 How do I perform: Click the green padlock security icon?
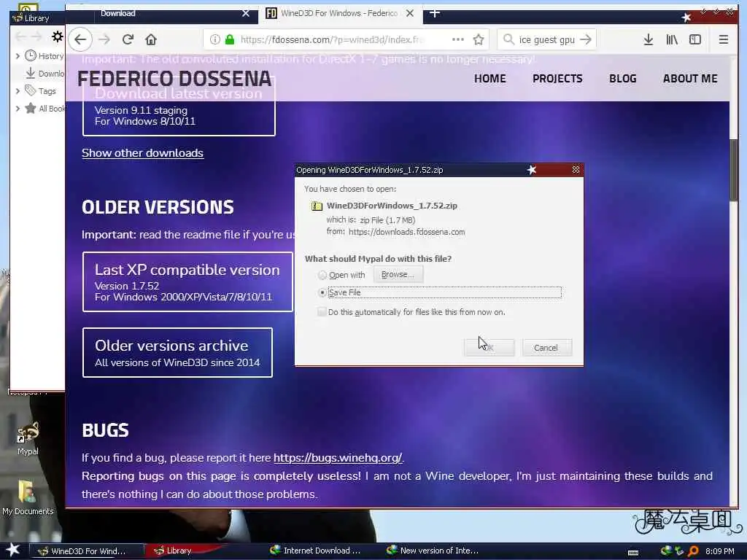[x=230, y=39]
